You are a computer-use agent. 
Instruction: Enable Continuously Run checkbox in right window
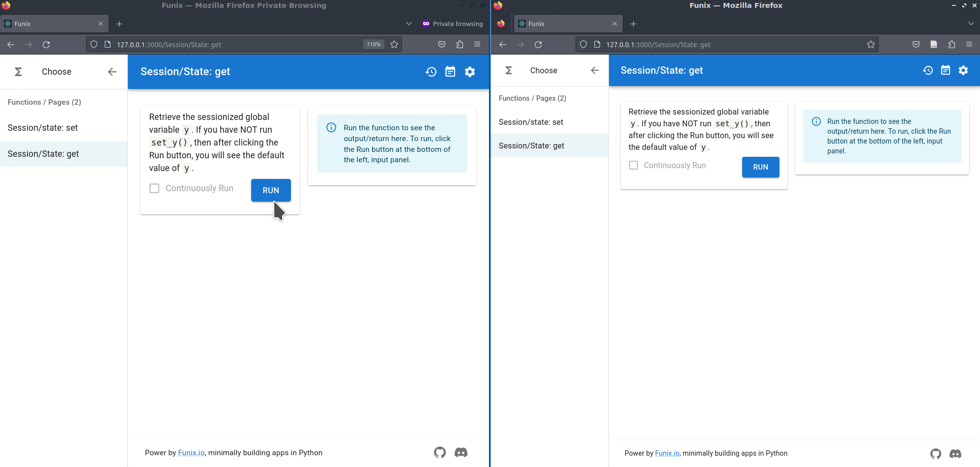click(x=634, y=165)
